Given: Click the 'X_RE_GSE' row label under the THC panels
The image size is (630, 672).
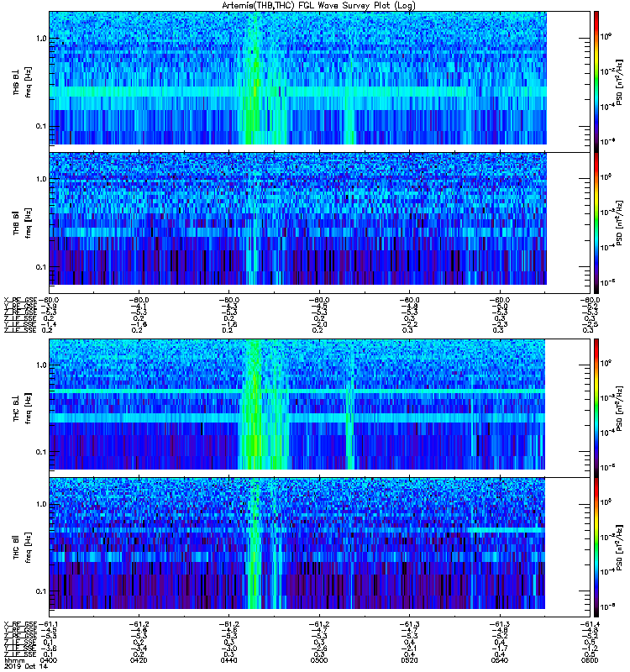Looking at the screenshot, I should click(x=20, y=624).
